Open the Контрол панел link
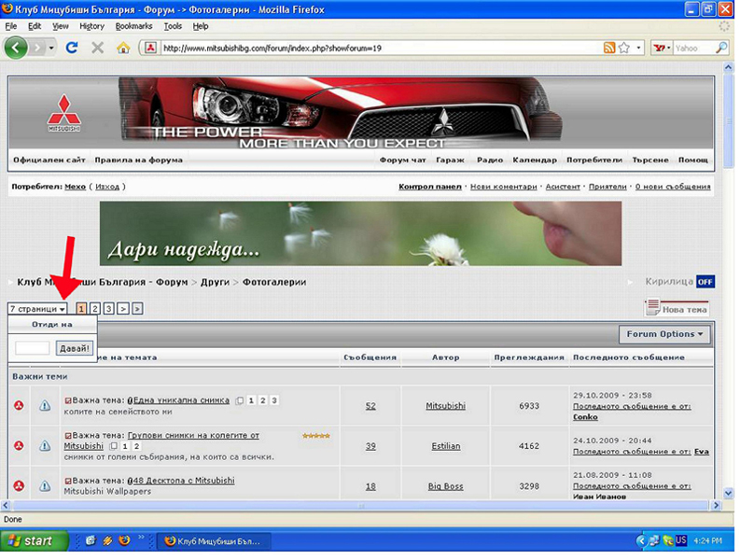Screen dimensions: 740x560 tap(429, 187)
